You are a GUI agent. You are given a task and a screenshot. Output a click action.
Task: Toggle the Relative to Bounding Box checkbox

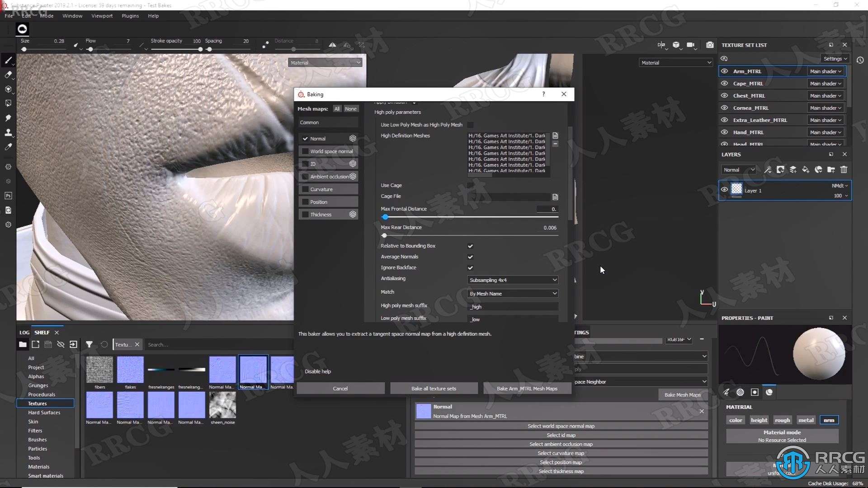(470, 245)
